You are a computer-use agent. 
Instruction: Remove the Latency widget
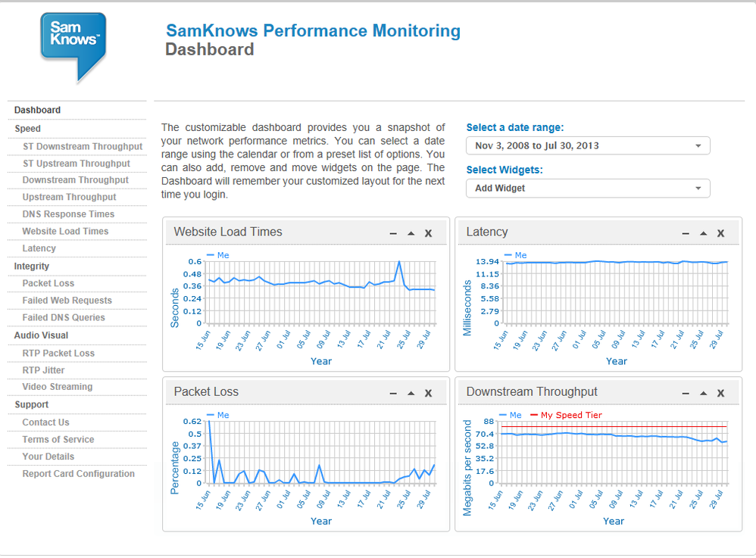point(721,234)
